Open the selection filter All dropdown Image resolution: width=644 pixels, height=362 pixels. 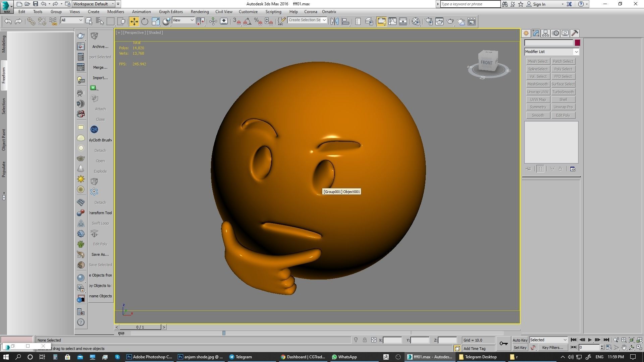pos(72,20)
